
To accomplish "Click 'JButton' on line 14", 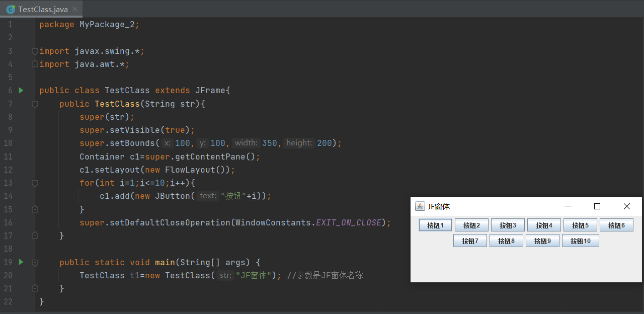I will click(173, 196).
